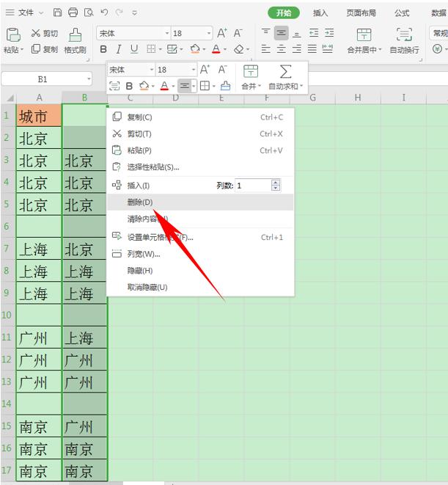Click mini toolbar borders icon

205,86
